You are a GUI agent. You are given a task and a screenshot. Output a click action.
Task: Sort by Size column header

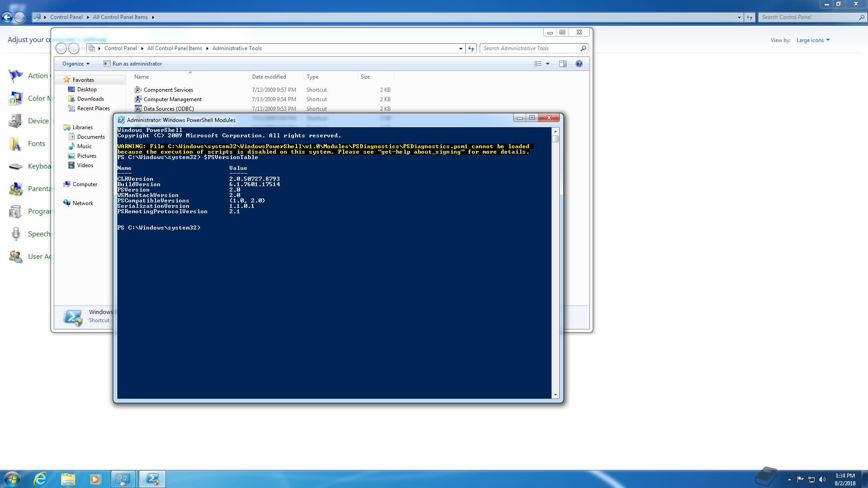365,77
